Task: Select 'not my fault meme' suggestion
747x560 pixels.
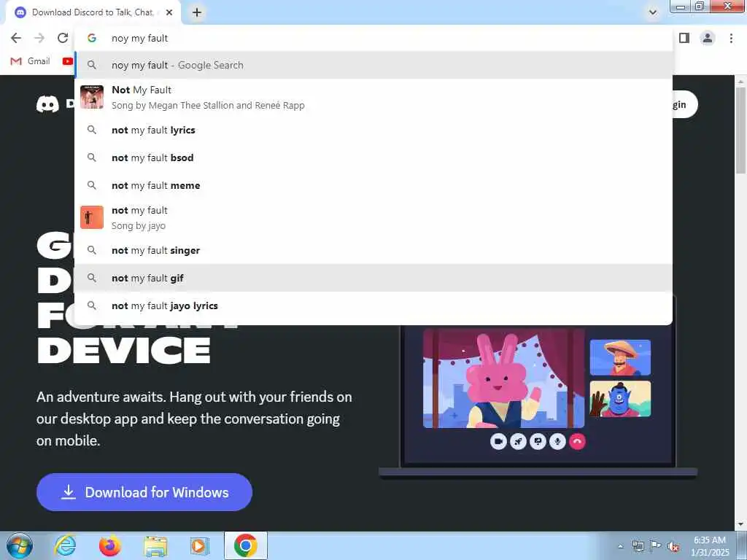Action: click(373, 185)
